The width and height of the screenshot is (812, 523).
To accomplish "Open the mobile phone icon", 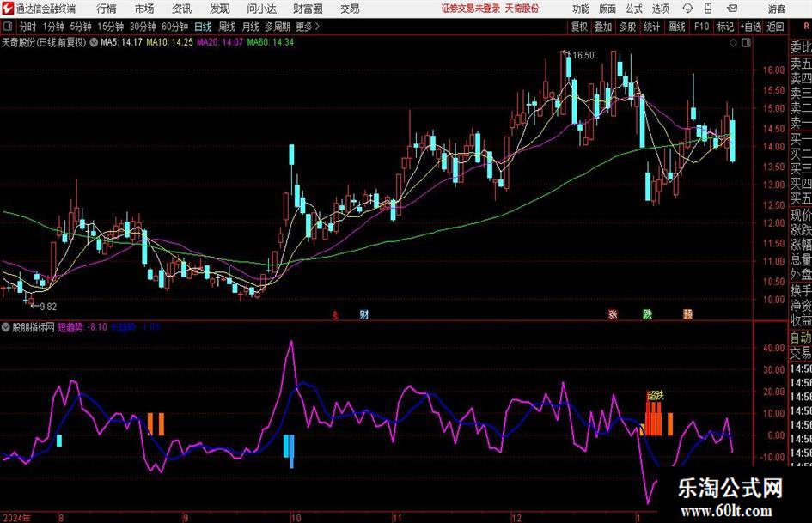I will click(x=708, y=9).
